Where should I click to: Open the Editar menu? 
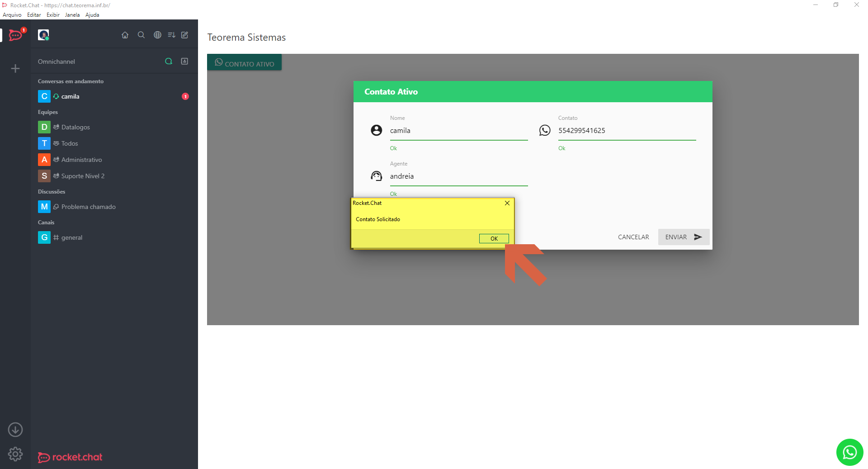[x=34, y=15]
